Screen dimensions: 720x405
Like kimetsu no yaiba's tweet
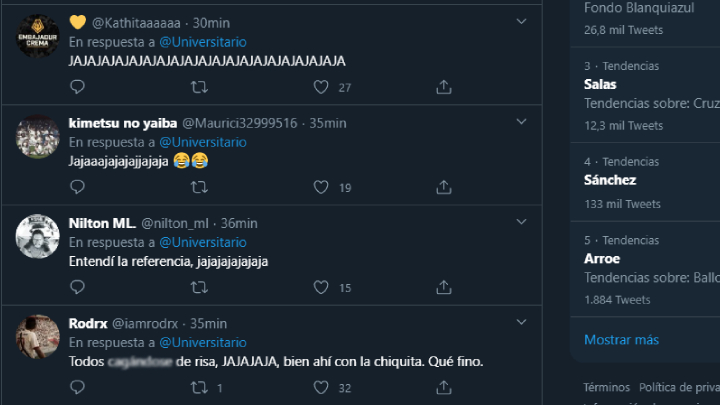[321, 187]
